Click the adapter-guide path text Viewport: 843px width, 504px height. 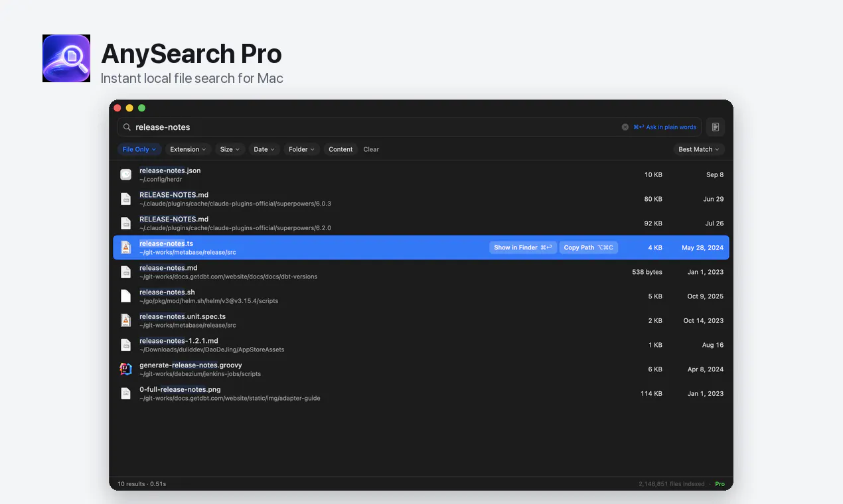[x=230, y=399]
